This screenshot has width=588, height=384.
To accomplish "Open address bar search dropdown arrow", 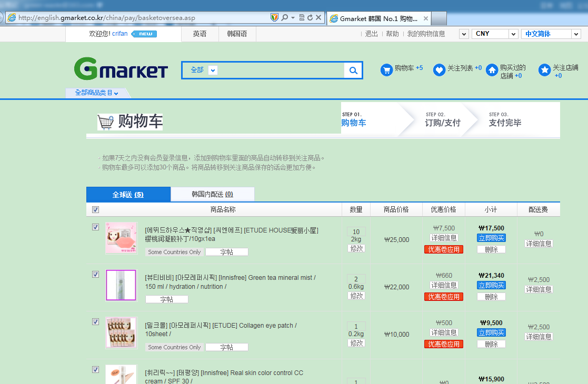I will [x=293, y=17].
